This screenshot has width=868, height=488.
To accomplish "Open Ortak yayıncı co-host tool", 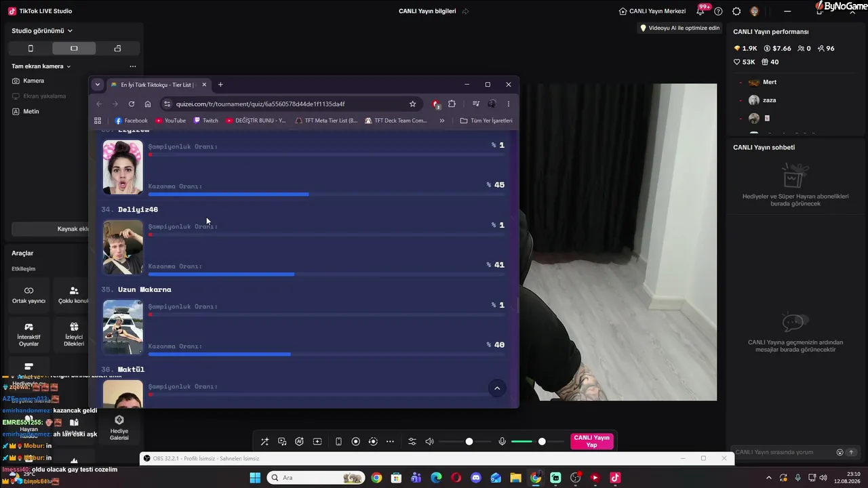I will (28, 295).
